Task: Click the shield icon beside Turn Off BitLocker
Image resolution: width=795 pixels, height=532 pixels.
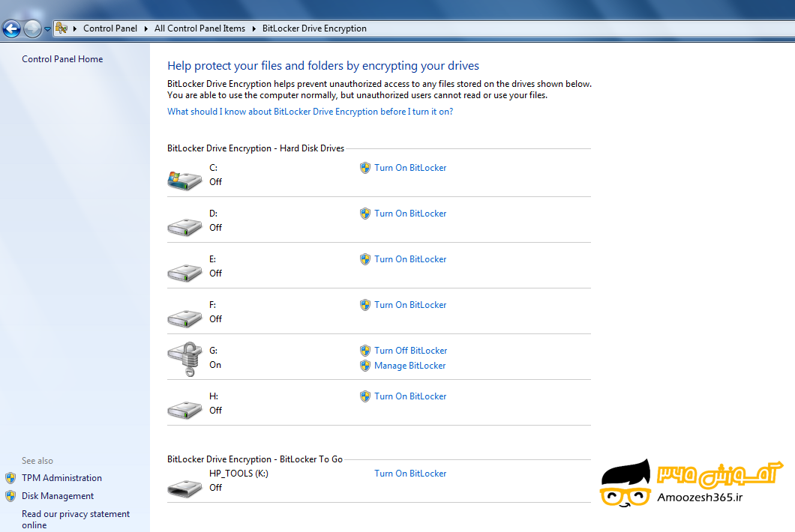Action: [365, 350]
